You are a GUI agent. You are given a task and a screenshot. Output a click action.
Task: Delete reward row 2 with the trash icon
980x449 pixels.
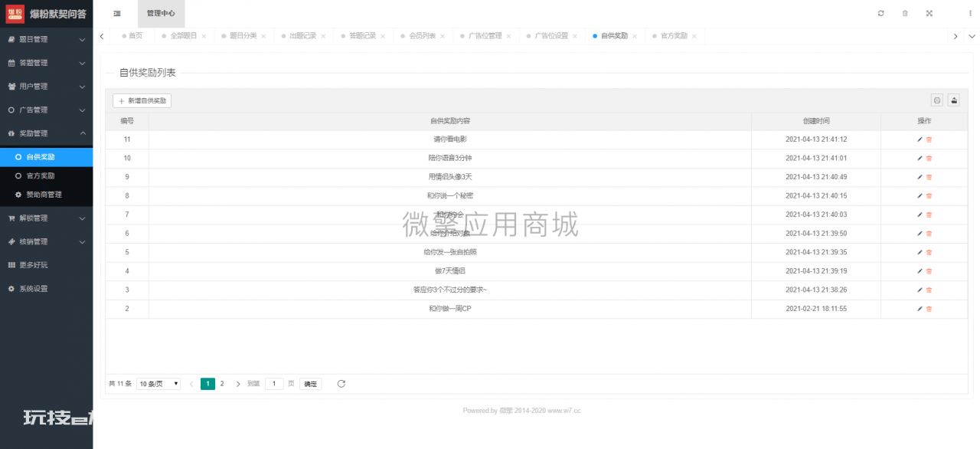pyautogui.click(x=929, y=309)
